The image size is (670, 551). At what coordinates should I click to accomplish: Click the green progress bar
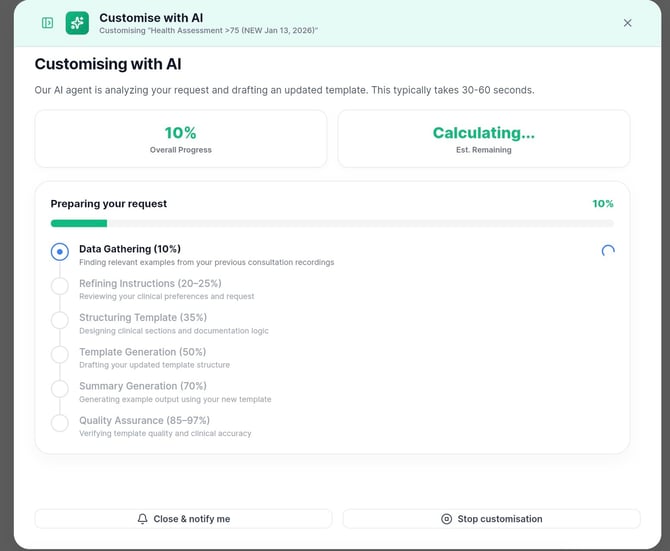[x=79, y=224]
